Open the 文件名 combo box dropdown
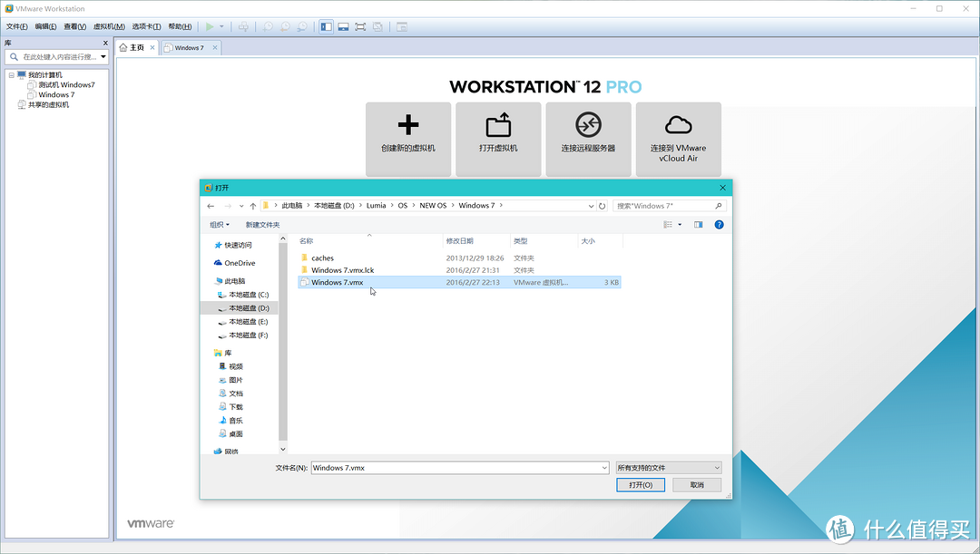 point(603,468)
